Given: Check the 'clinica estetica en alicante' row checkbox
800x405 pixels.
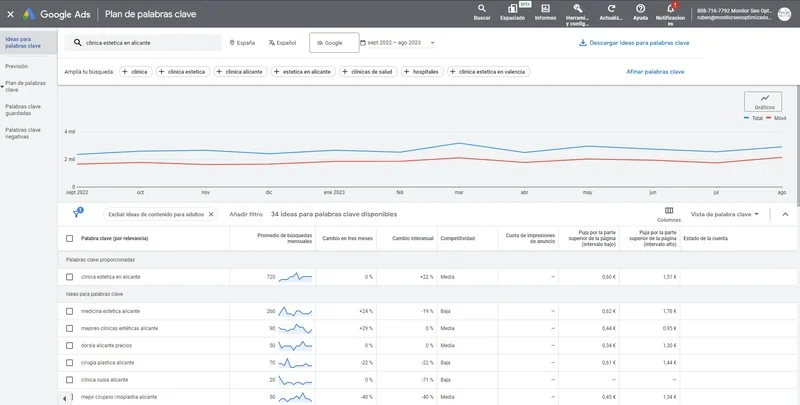Looking at the screenshot, I should pyautogui.click(x=69, y=277).
